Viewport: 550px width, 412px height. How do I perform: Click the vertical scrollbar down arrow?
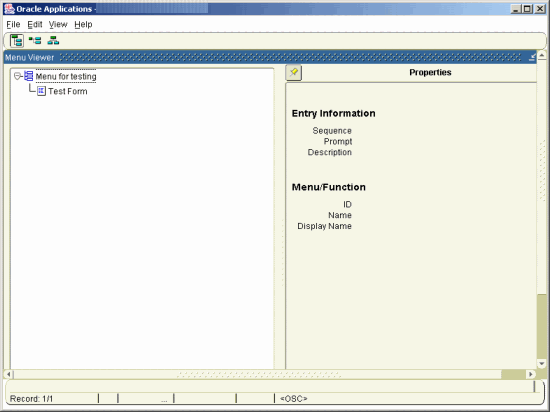point(542,364)
